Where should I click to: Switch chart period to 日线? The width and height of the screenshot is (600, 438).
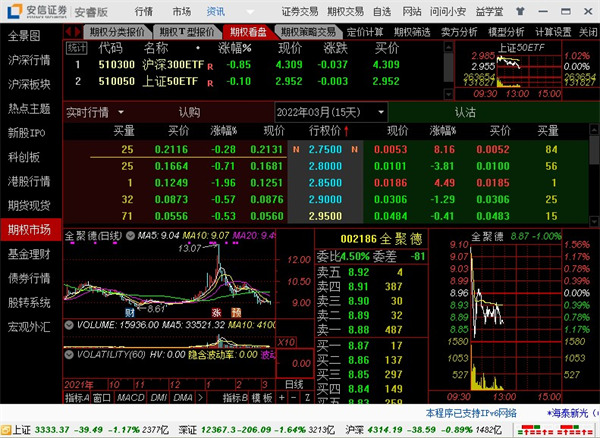coord(295,383)
